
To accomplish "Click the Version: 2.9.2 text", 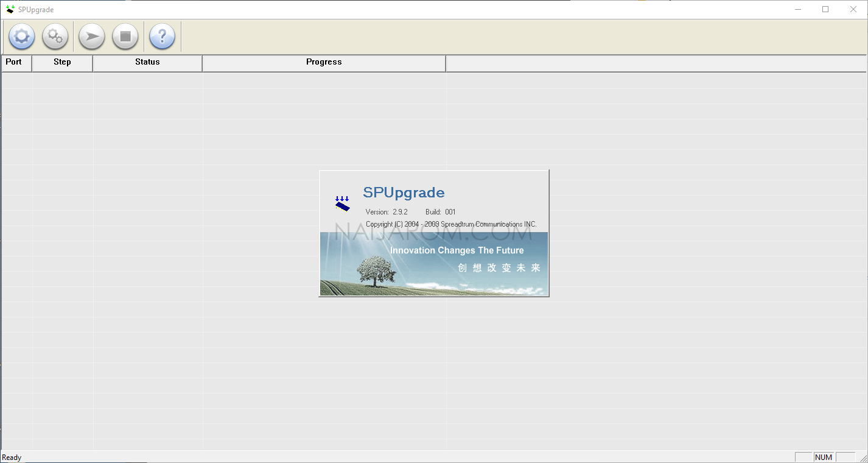I will 387,212.
